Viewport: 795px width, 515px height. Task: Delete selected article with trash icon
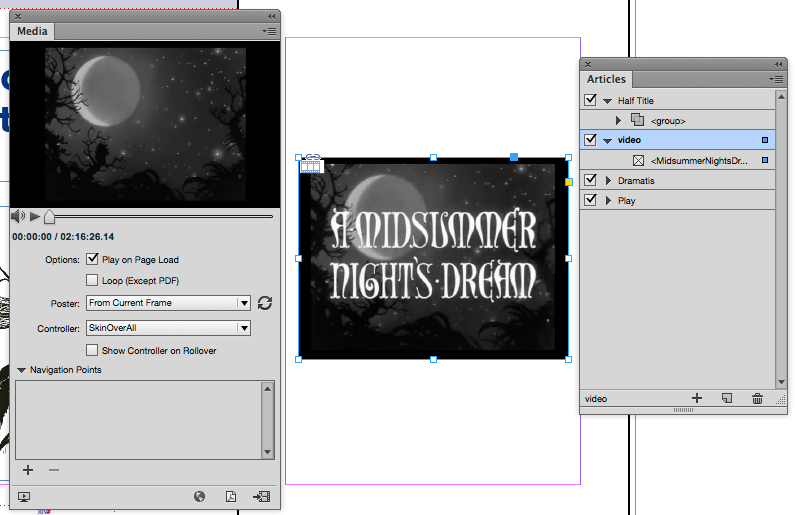tap(757, 398)
